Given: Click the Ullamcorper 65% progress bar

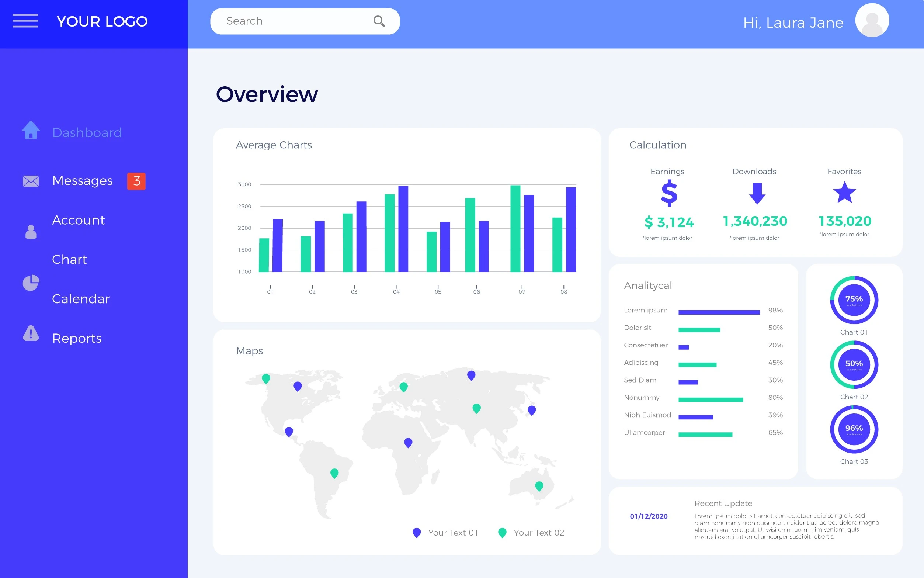Looking at the screenshot, I should click(705, 435).
